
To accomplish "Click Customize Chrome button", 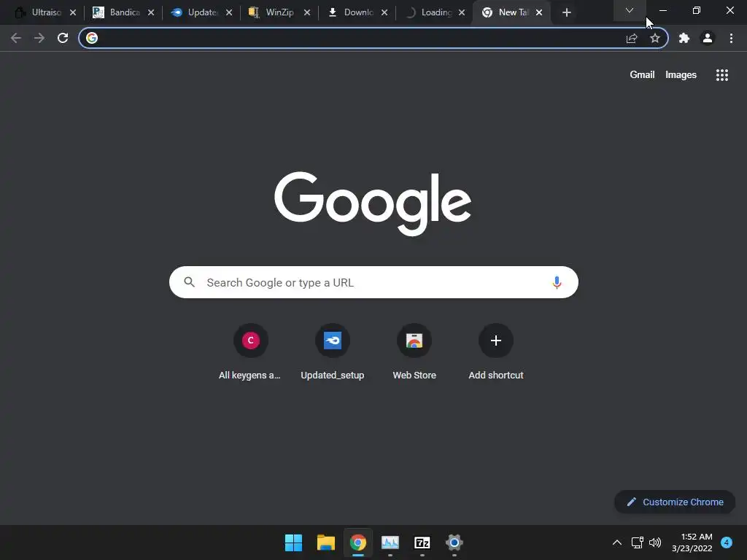I will (x=675, y=502).
